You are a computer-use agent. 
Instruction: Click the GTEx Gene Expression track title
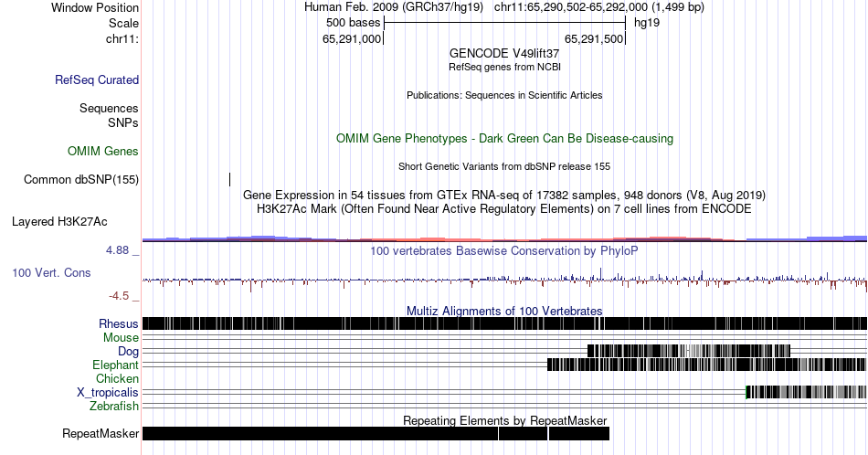pyautogui.click(x=504, y=195)
